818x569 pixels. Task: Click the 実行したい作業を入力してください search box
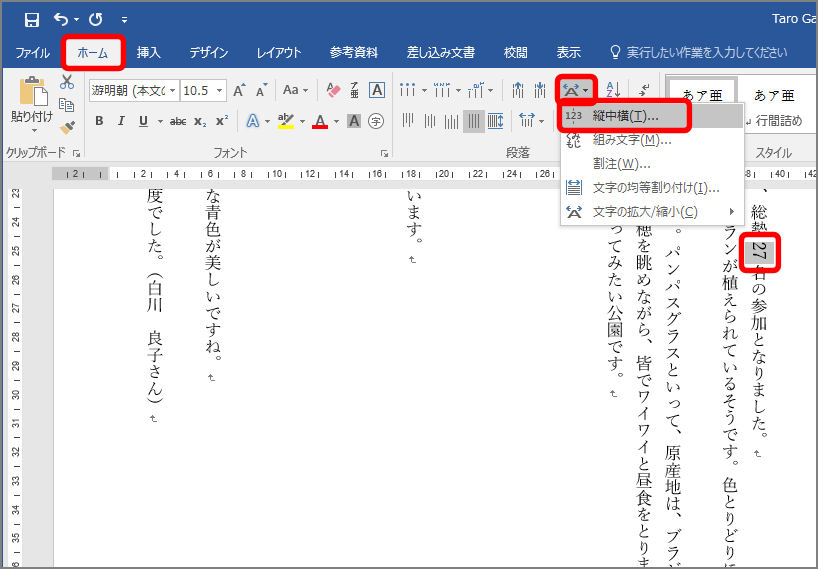699,53
